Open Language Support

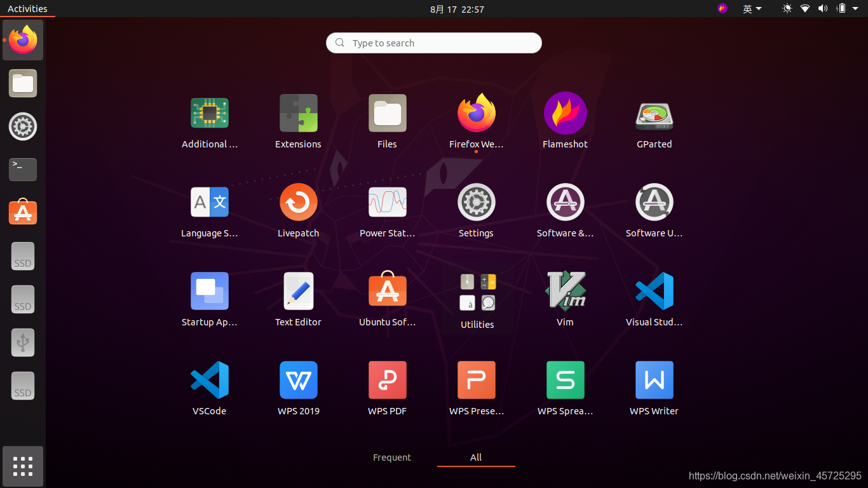(x=209, y=210)
